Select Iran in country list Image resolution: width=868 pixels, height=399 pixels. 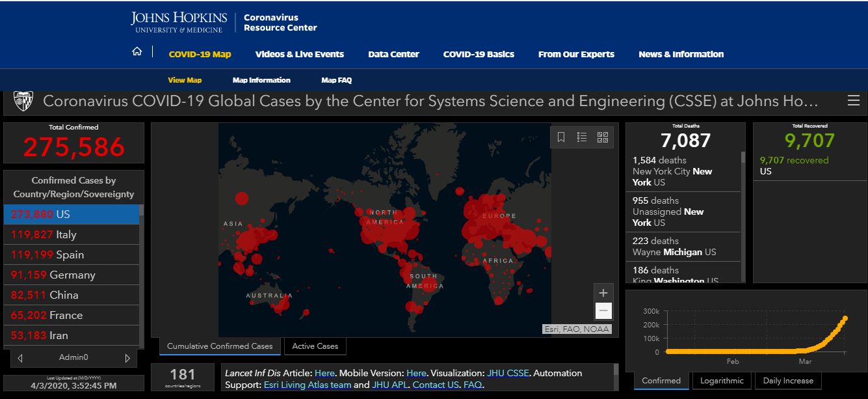[x=72, y=335]
